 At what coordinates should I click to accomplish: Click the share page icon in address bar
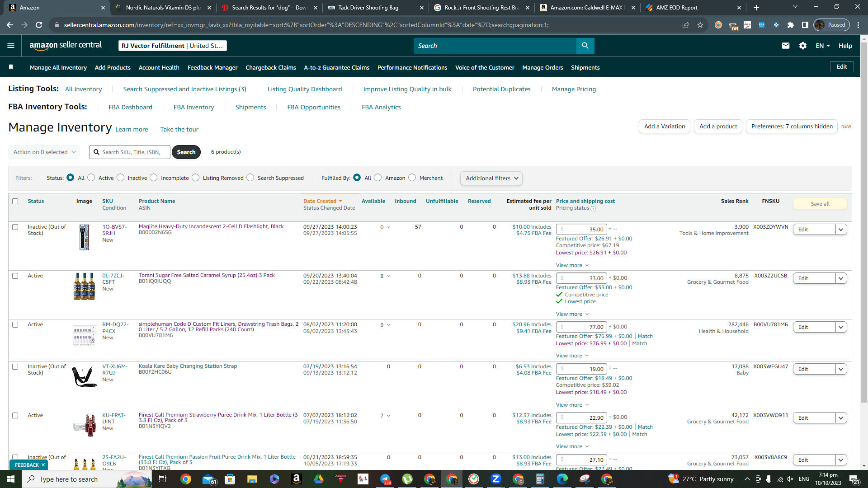(x=686, y=25)
